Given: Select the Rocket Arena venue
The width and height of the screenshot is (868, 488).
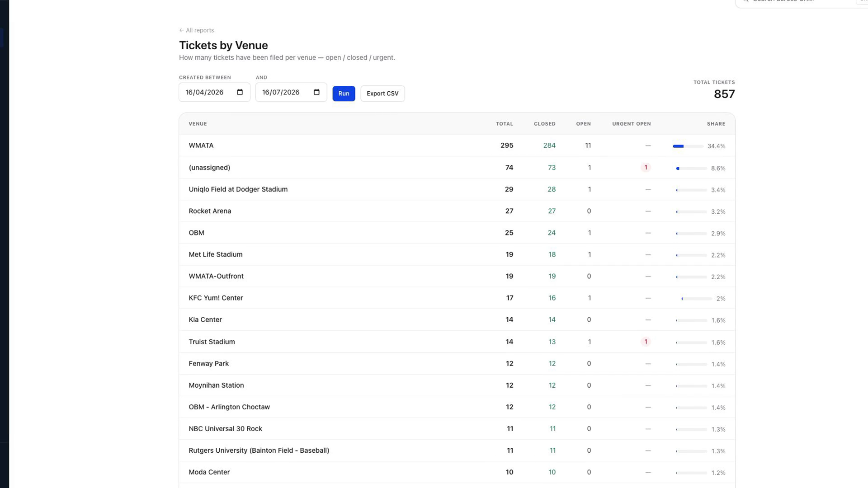Looking at the screenshot, I should tap(210, 211).
